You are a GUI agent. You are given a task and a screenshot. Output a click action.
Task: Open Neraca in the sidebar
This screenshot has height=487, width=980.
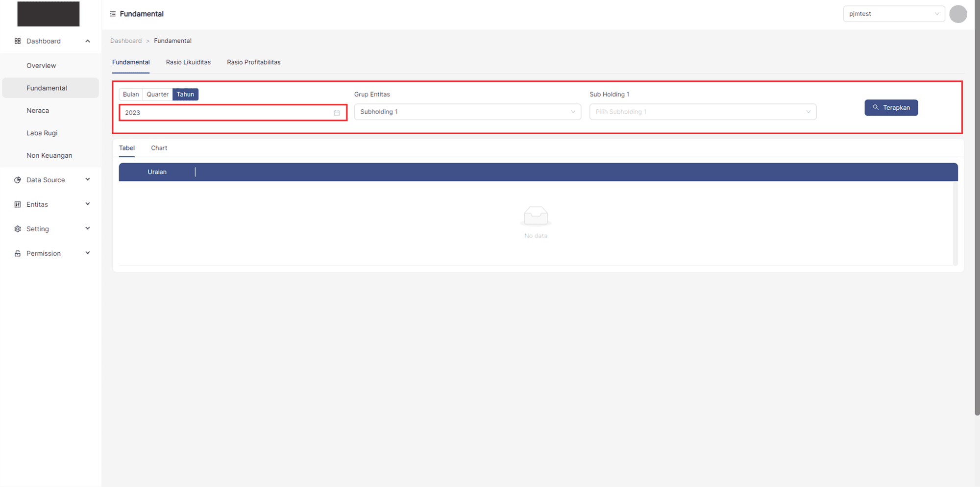point(38,111)
